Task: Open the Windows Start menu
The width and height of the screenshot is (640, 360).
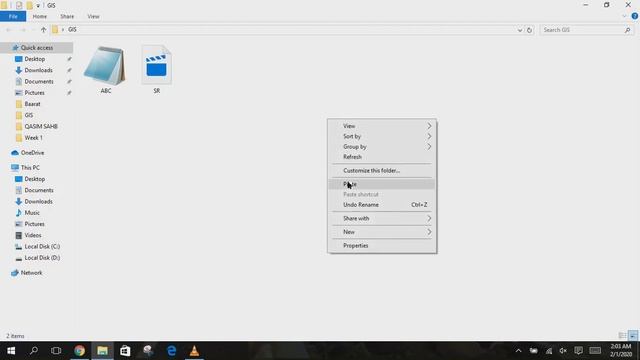Action: pos(11,351)
